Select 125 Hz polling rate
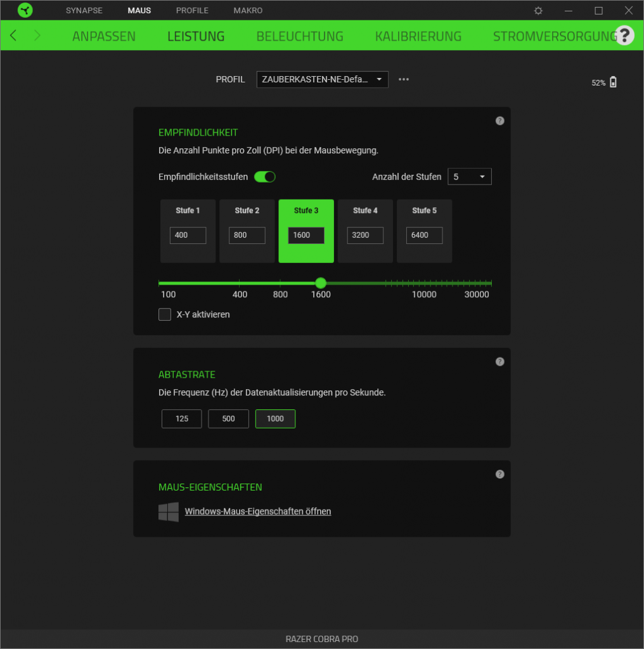 tap(182, 418)
